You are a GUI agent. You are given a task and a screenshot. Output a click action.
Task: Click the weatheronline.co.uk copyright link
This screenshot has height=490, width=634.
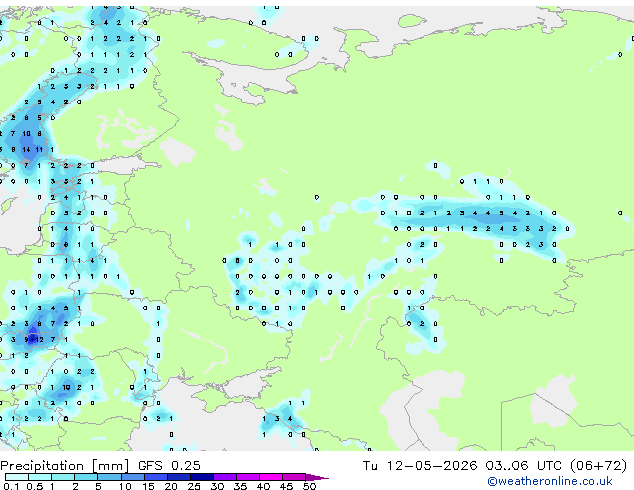[549, 481]
